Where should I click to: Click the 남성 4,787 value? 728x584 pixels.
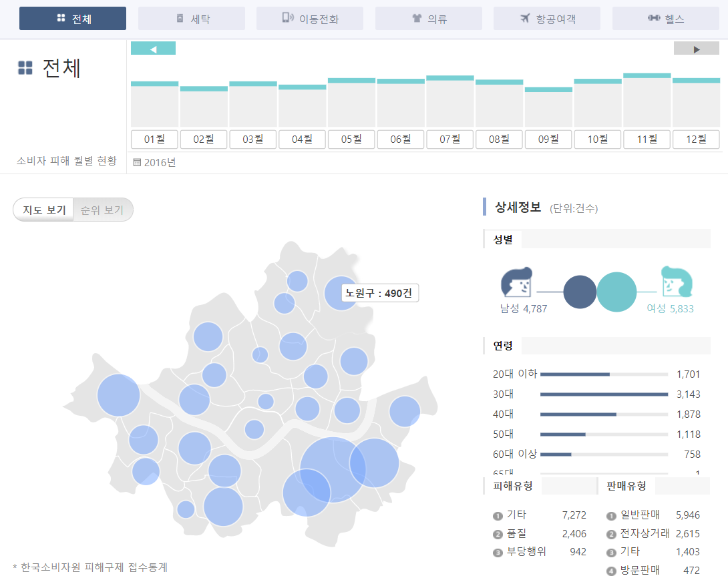click(x=524, y=308)
